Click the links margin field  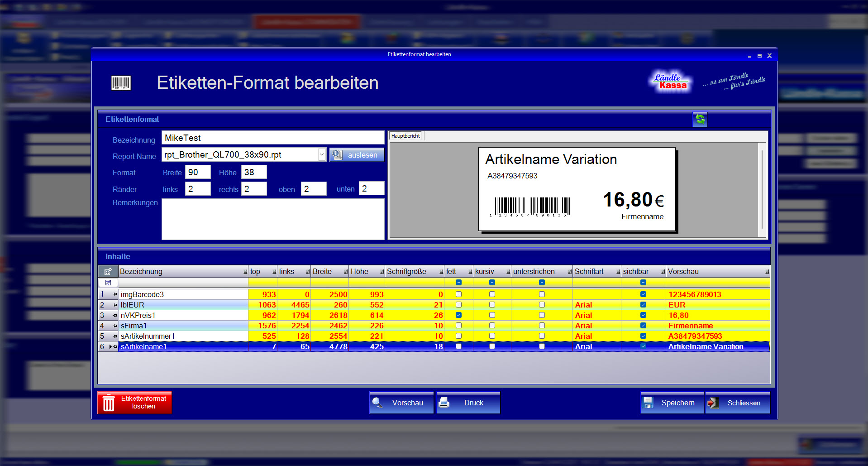tap(198, 189)
